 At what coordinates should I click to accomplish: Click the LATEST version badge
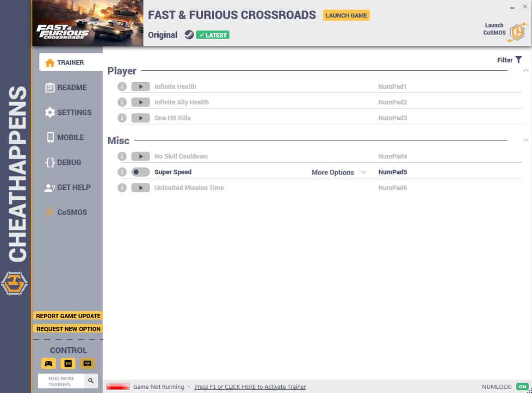click(213, 35)
